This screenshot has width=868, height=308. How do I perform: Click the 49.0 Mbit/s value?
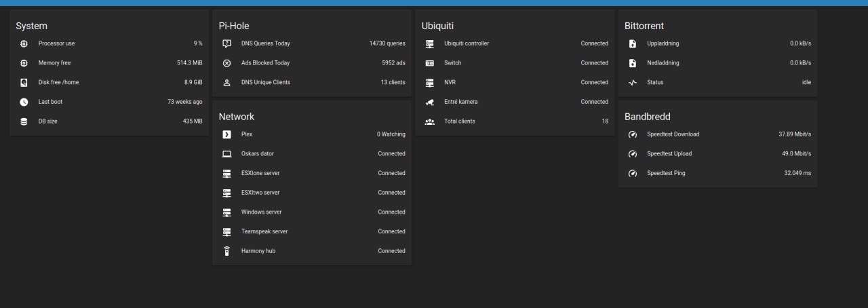797,154
